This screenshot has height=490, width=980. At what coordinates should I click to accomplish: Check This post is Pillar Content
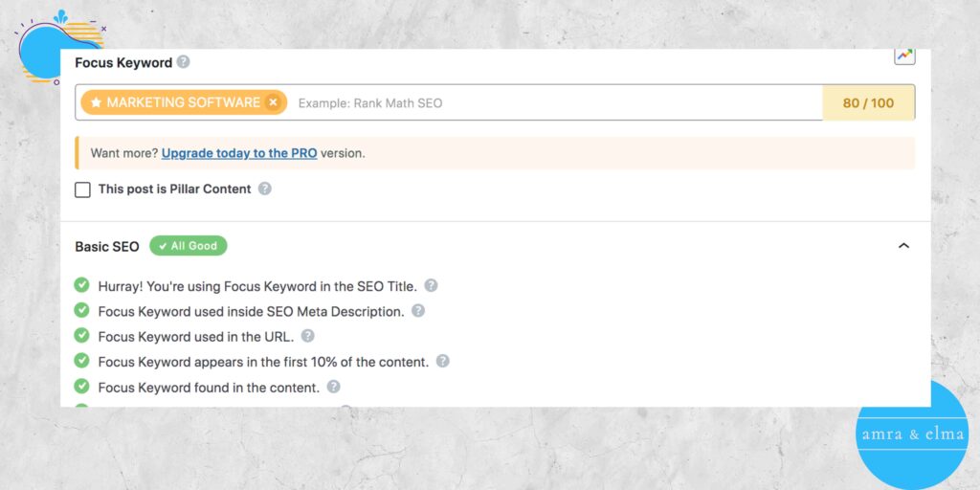82,189
